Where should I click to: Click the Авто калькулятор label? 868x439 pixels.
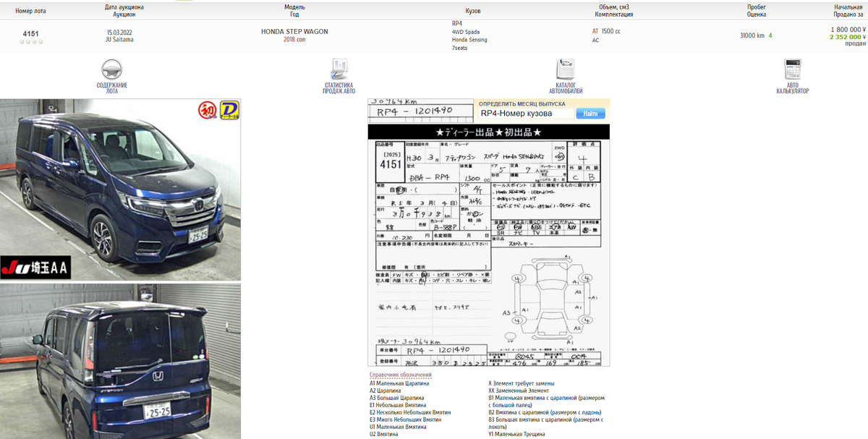coord(793,88)
